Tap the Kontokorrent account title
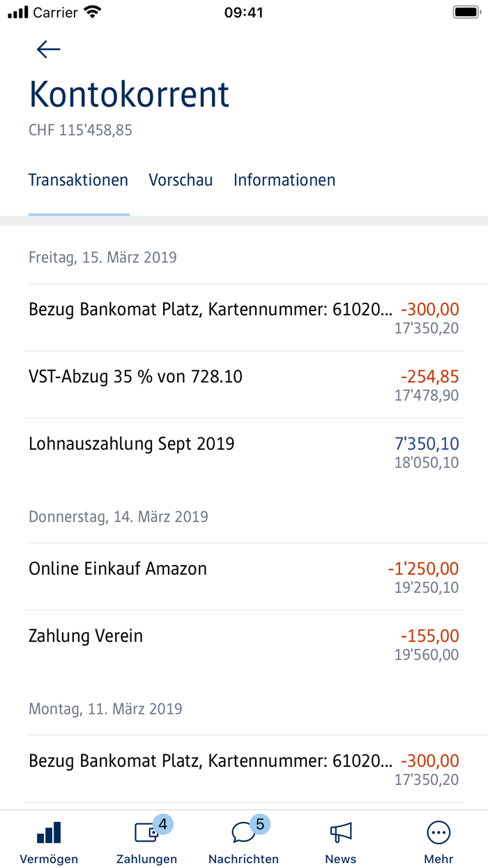 [x=129, y=93]
